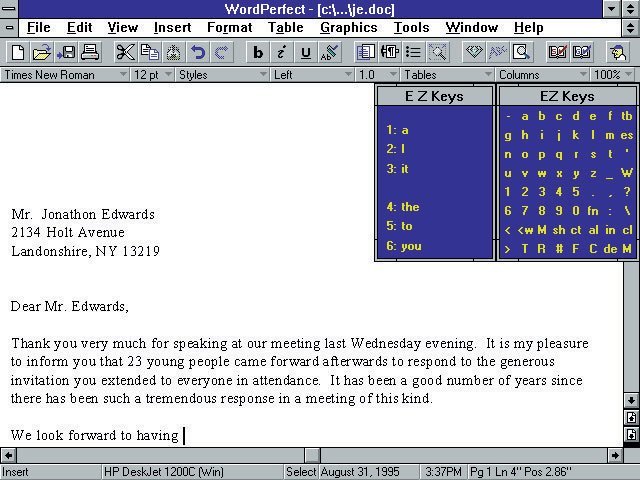Open the Format menu
This screenshot has height=480, width=640.
(x=229, y=27)
